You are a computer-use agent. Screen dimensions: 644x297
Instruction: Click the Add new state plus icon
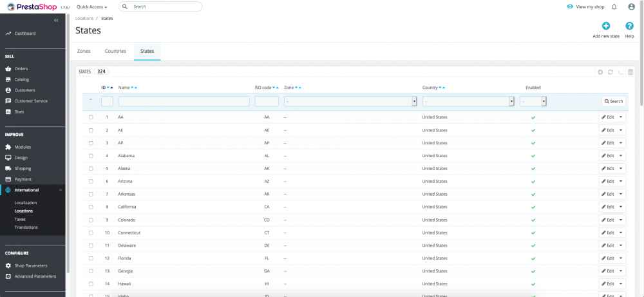pos(606,26)
